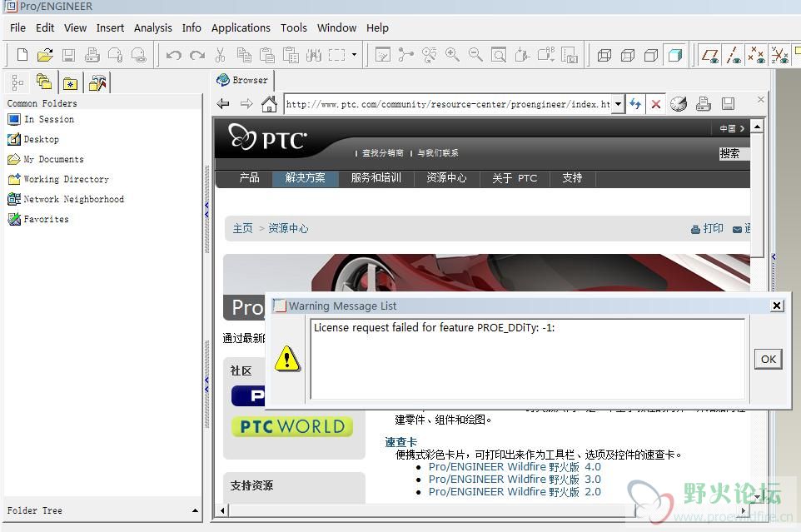Select Wireframe display style
This screenshot has width=801, height=532.
coord(604,55)
